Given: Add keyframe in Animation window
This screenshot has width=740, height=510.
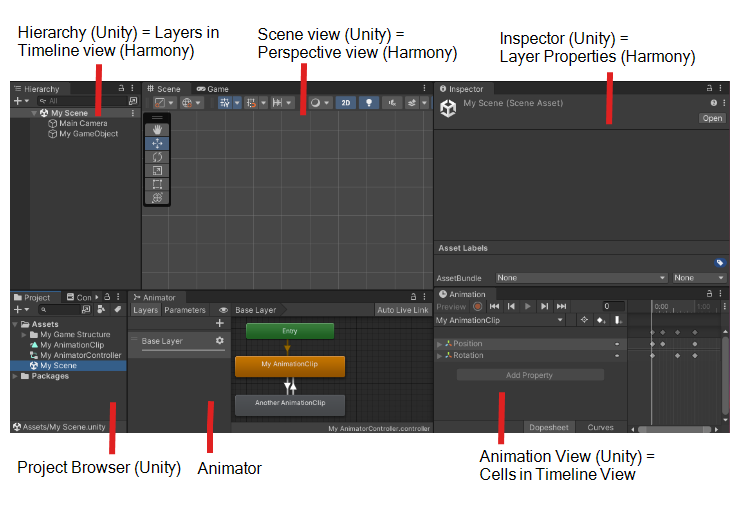Looking at the screenshot, I should (601, 320).
